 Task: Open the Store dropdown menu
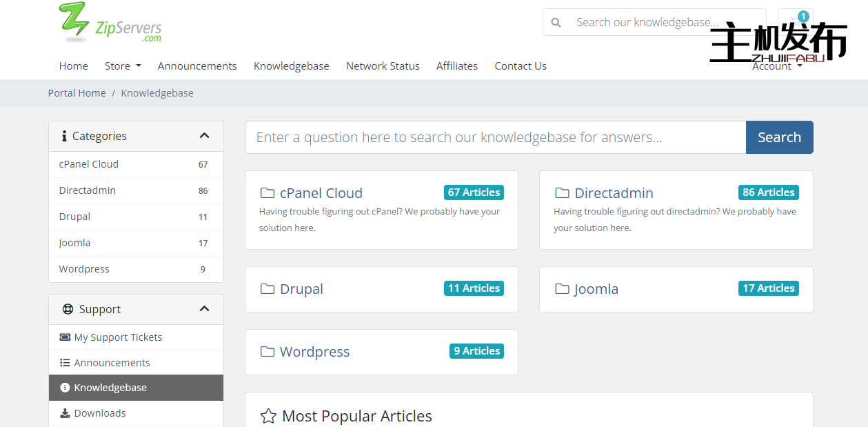[123, 66]
